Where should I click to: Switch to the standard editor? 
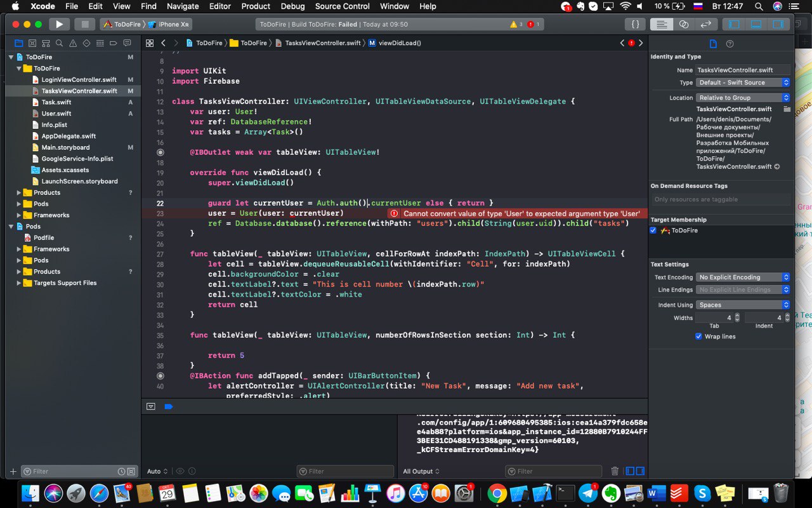(661, 24)
